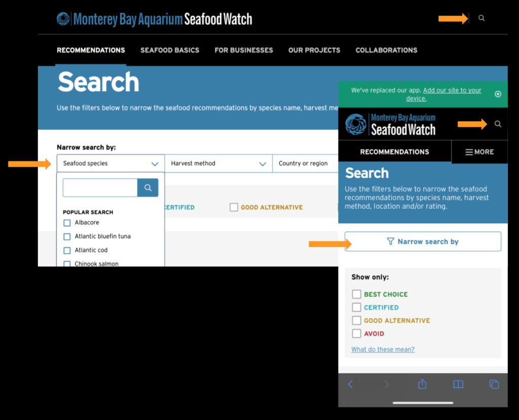The width and height of the screenshot is (519, 420).
Task: Click the mobile header search magnifier icon
Action: coord(498,124)
